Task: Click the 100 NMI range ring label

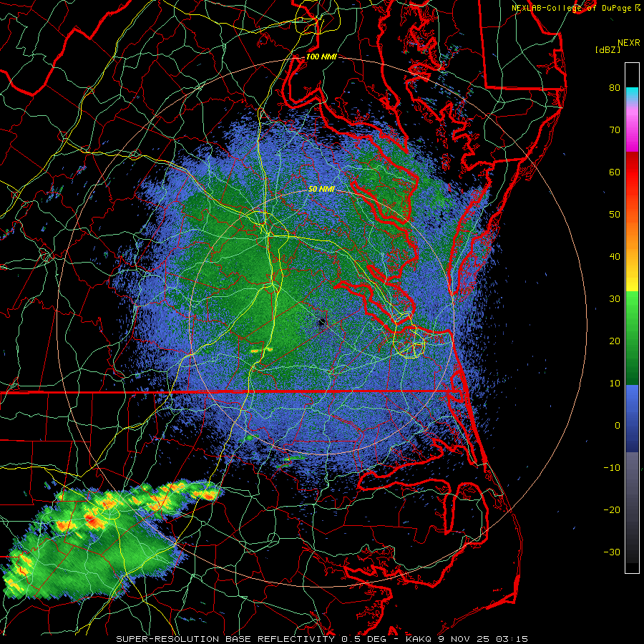Action: click(321, 57)
